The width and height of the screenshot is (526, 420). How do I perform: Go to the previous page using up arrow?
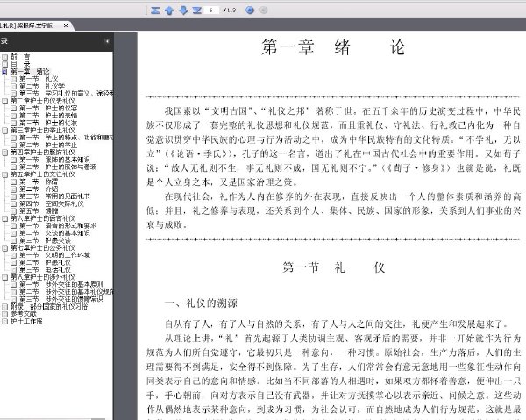tap(169, 11)
